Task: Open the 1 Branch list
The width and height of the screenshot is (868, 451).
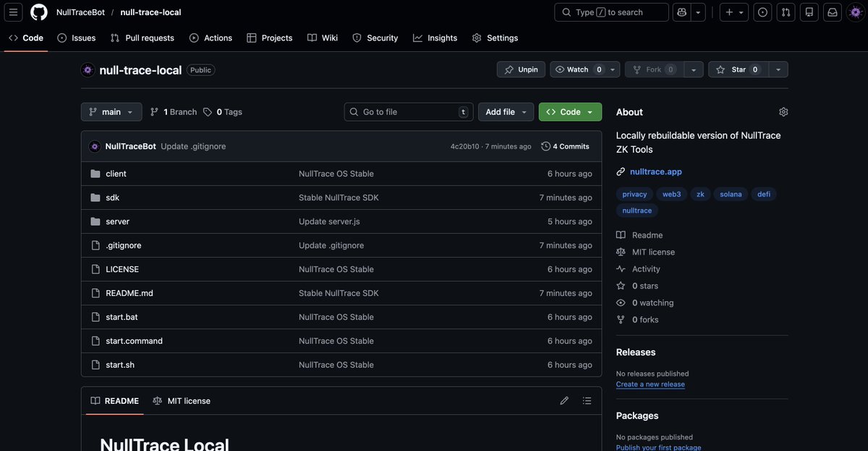Action: click(x=174, y=112)
